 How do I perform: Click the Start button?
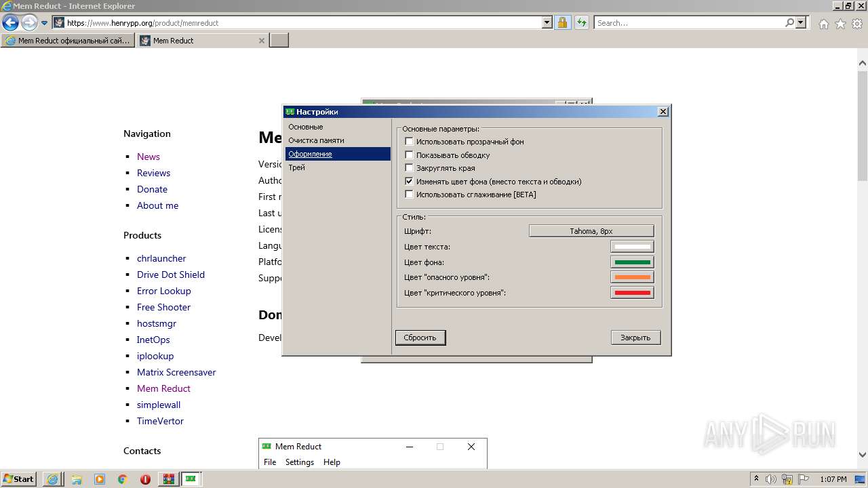pos(18,479)
